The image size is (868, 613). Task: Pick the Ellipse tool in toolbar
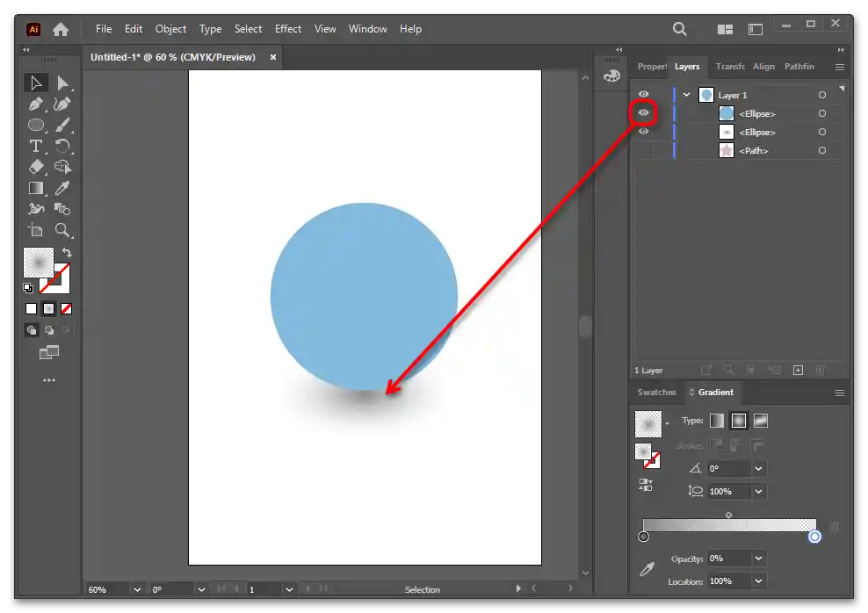click(x=36, y=126)
